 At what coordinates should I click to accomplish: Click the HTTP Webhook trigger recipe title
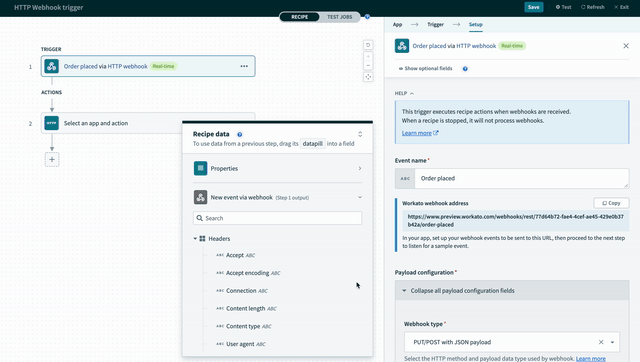pos(49,7)
